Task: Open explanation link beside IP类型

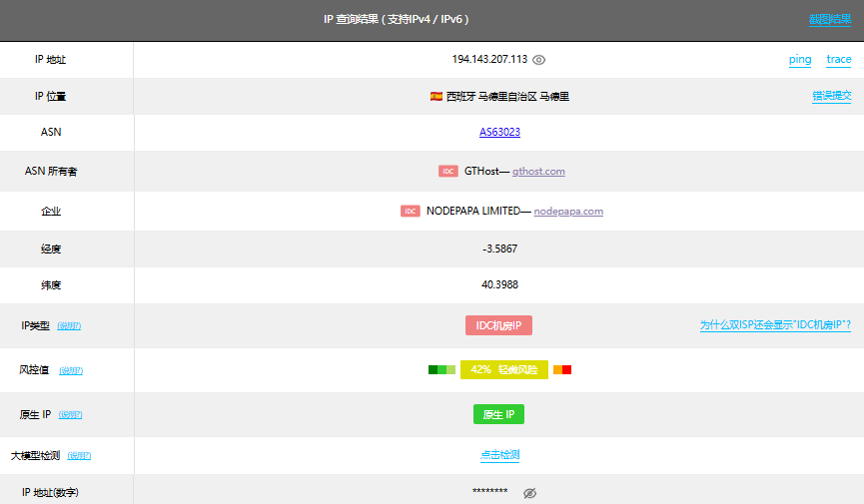Action: pos(69,326)
